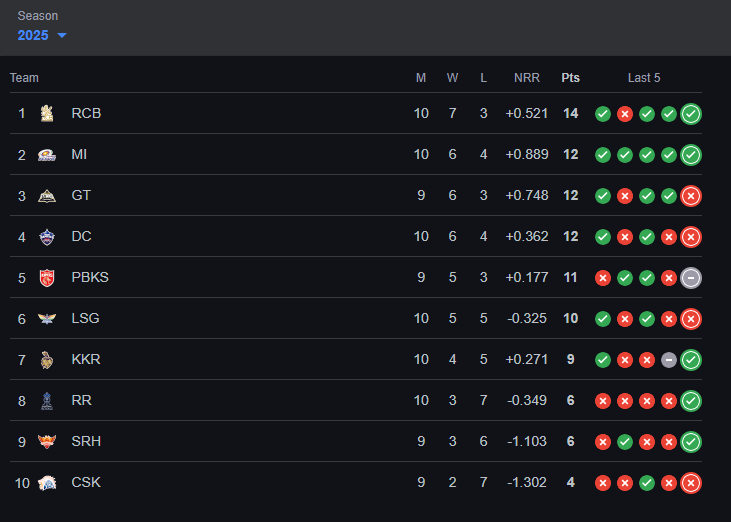The height and width of the screenshot is (522, 731).
Task: Click the PBKS team logo icon
Action: [x=47, y=278]
